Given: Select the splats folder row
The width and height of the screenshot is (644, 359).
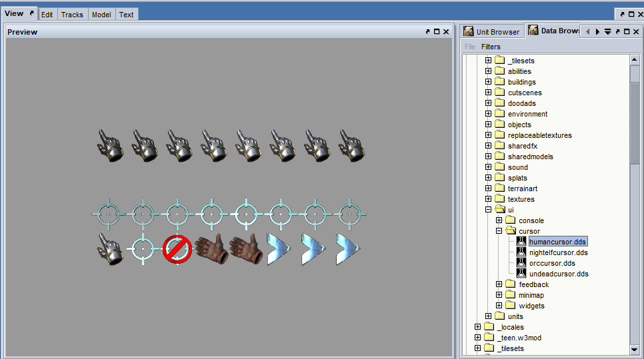Looking at the screenshot, I should click(x=511, y=178).
